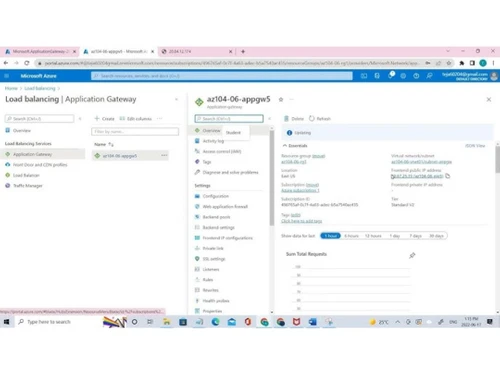Viewport: 500px width, 375px height.
Task: Open Office app in taskbar
Action: coord(248,322)
